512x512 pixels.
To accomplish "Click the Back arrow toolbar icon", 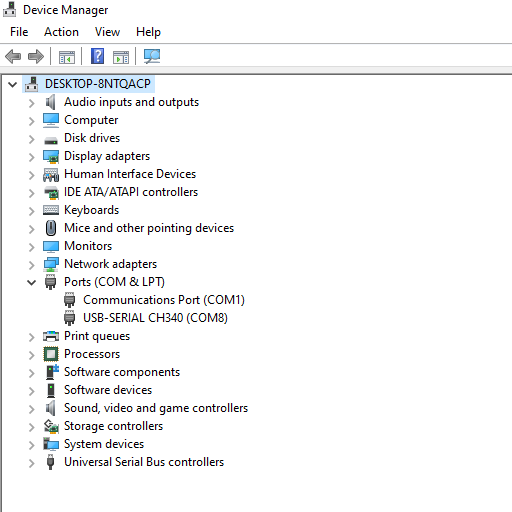I will [13, 56].
